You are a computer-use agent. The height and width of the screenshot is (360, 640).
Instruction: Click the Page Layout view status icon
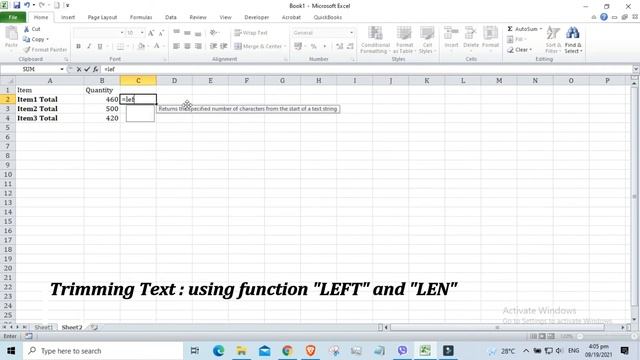point(542,336)
